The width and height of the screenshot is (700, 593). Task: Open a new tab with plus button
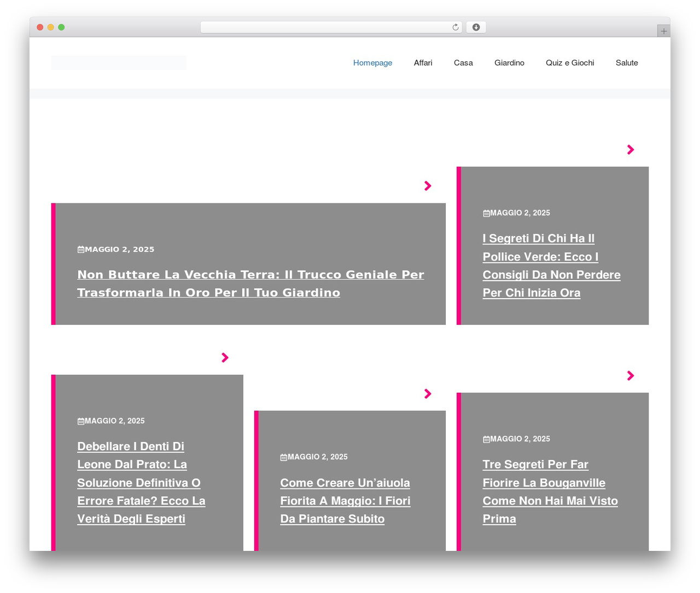click(663, 31)
